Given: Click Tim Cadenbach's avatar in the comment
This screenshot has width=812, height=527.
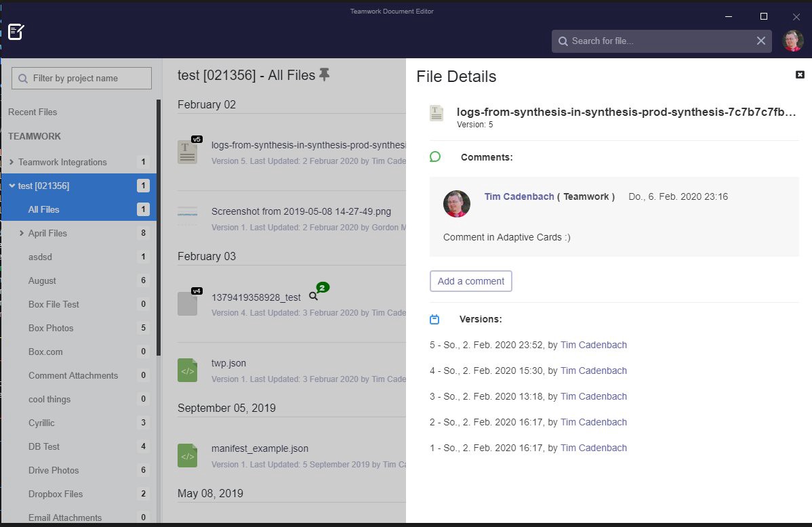Looking at the screenshot, I should 457,203.
